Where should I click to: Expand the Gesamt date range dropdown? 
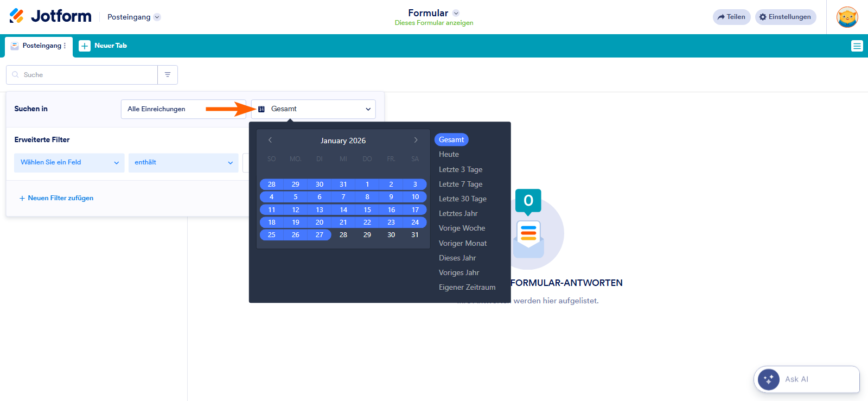pos(314,109)
